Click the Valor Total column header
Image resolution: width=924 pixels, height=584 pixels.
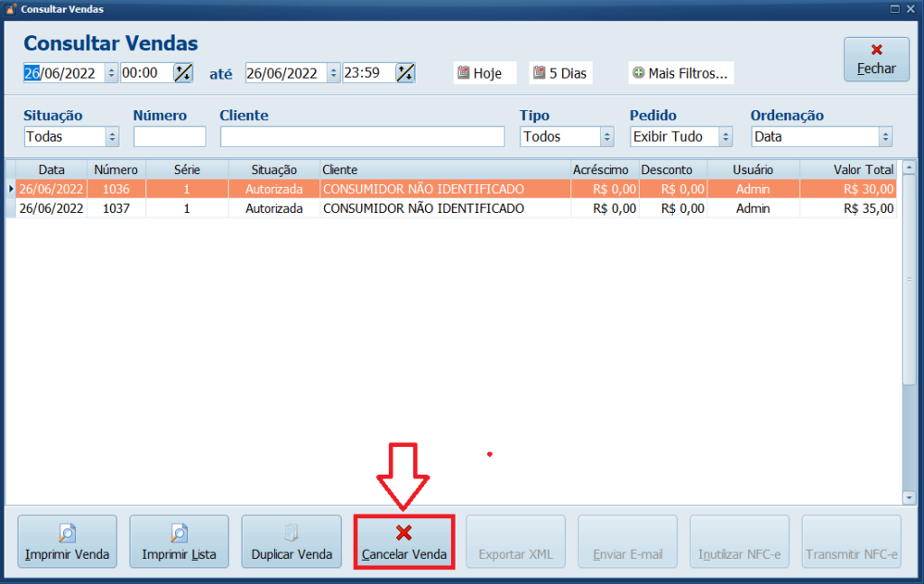(x=848, y=170)
